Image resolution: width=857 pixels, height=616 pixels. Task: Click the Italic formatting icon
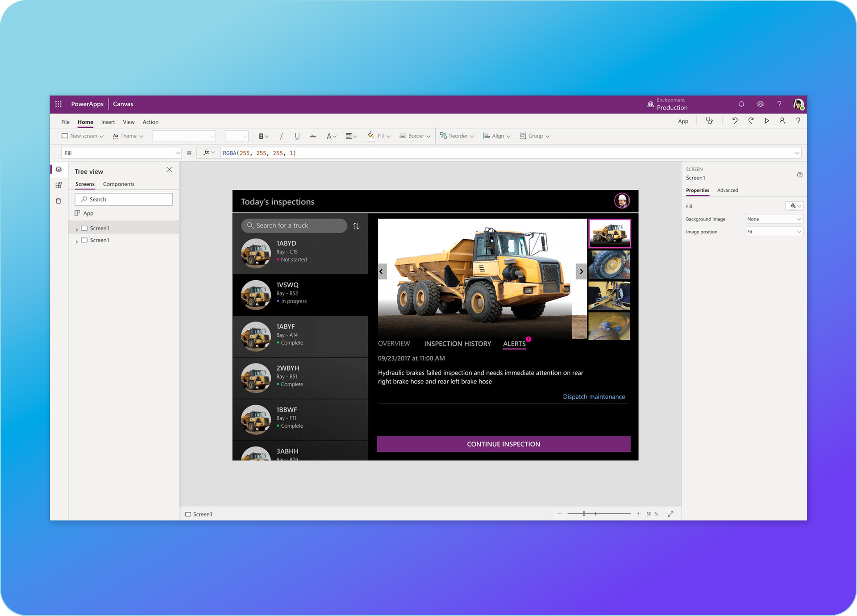coord(281,136)
